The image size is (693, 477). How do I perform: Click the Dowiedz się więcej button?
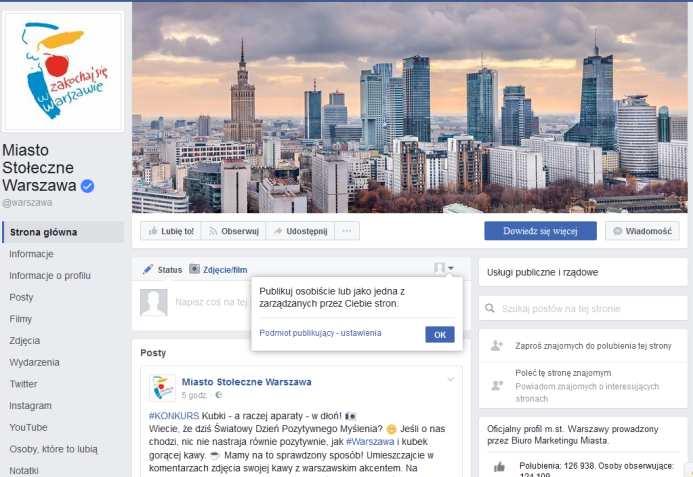540,231
